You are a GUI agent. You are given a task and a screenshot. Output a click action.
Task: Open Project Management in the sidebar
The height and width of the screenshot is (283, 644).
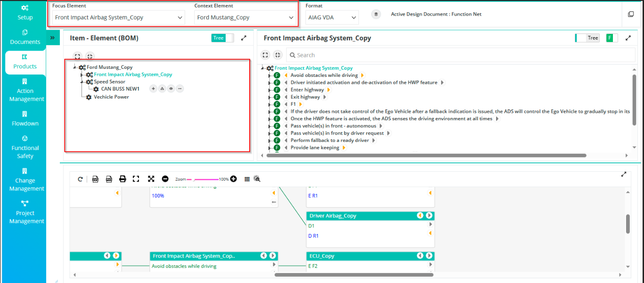(25, 212)
